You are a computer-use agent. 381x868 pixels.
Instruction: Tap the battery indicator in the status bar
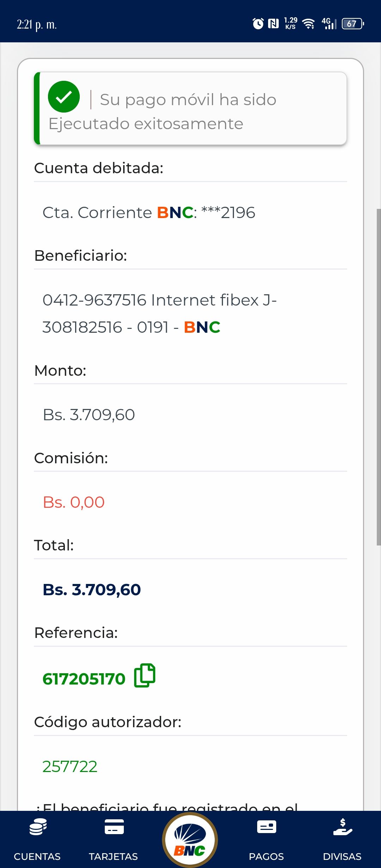[x=352, y=24]
